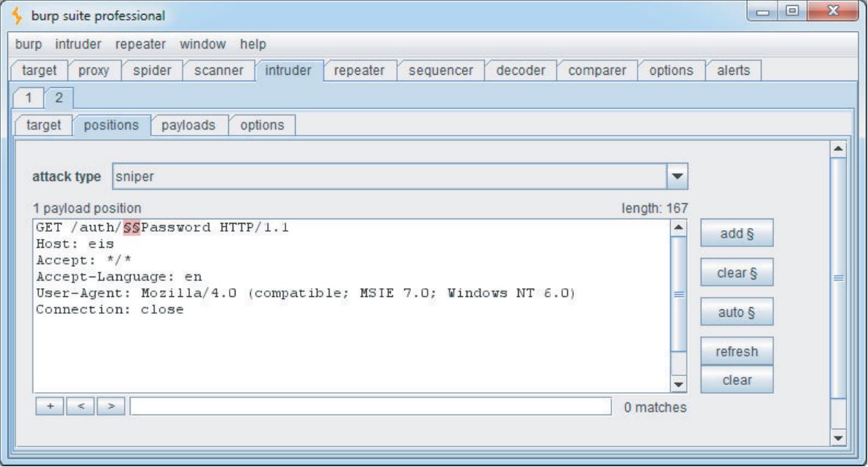Click the < previous match button
The image size is (868, 467).
[x=80, y=406]
